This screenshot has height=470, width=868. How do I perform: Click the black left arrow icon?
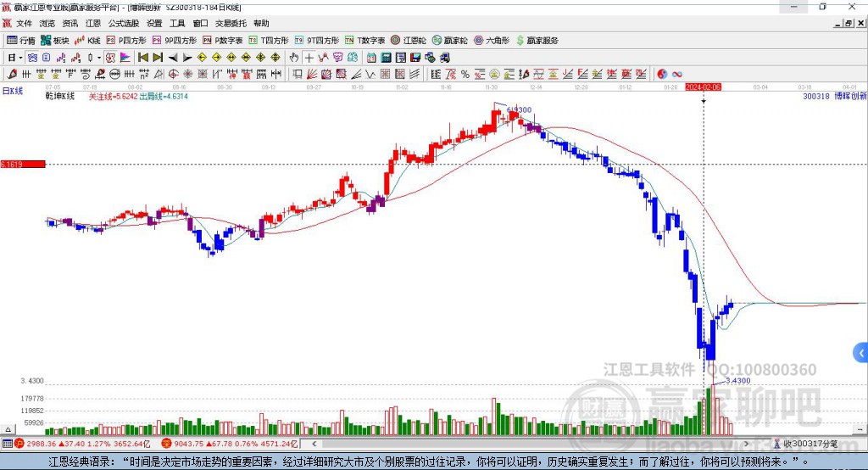click(x=173, y=58)
